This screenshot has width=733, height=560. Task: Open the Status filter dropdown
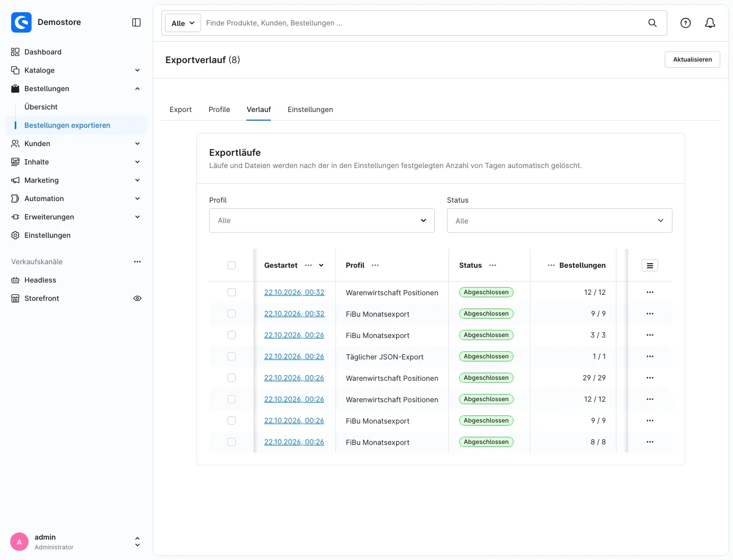click(x=559, y=220)
